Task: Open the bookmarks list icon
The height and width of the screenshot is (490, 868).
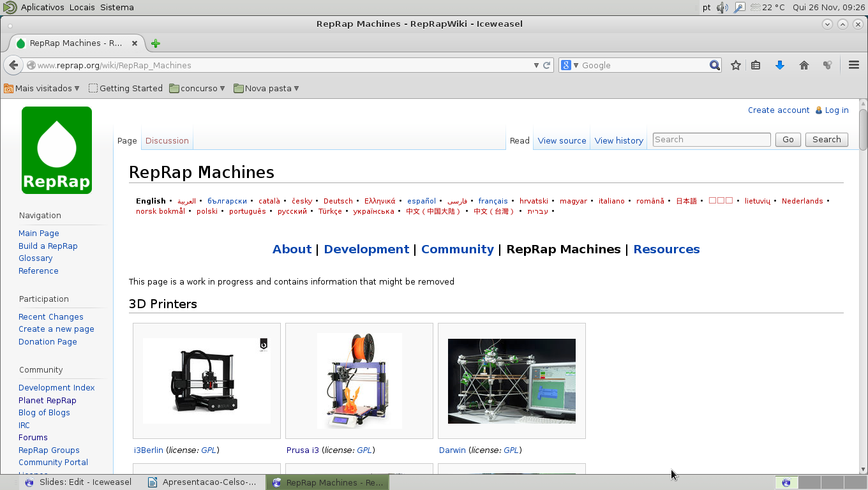Action: [x=756, y=65]
